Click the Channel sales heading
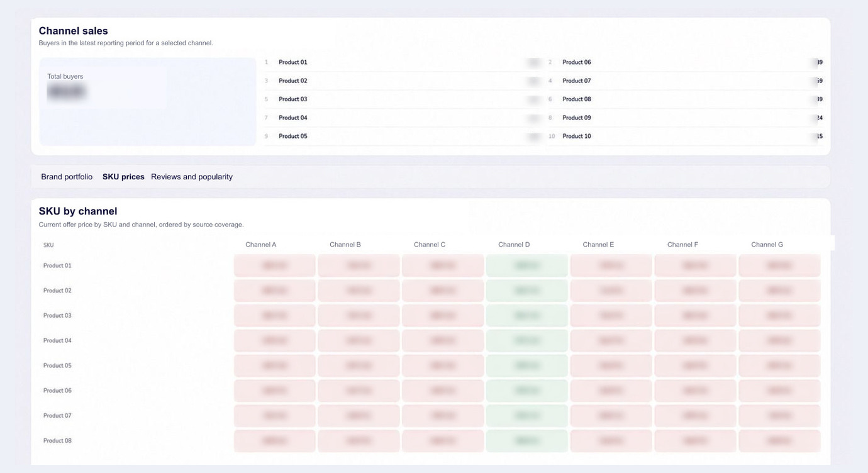 [x=74, y=31]
